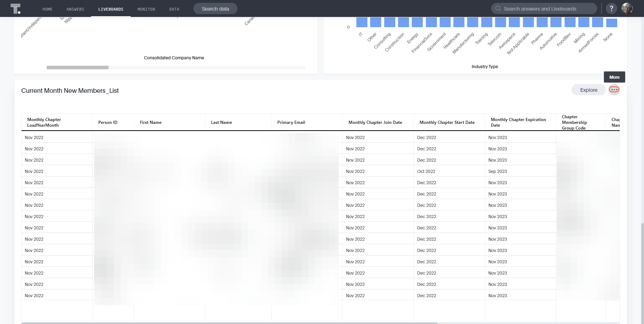Click the magnifier icon in search bar
Viewport: 644px width, 324px height.
[x=498, y=8]
